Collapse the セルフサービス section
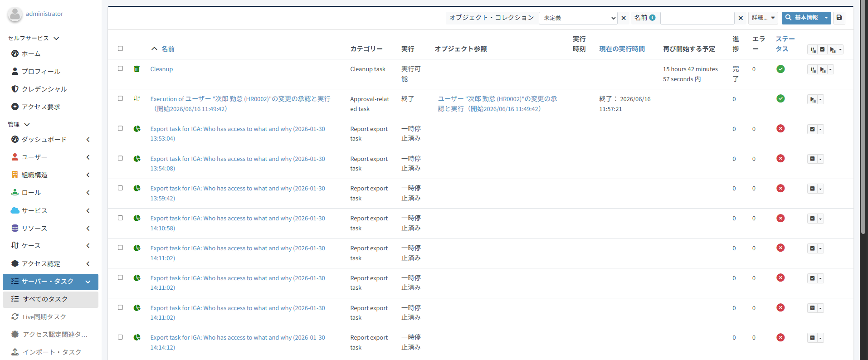Image resolution: width=868 pixels, height=360 pixels. click(56, 39)
